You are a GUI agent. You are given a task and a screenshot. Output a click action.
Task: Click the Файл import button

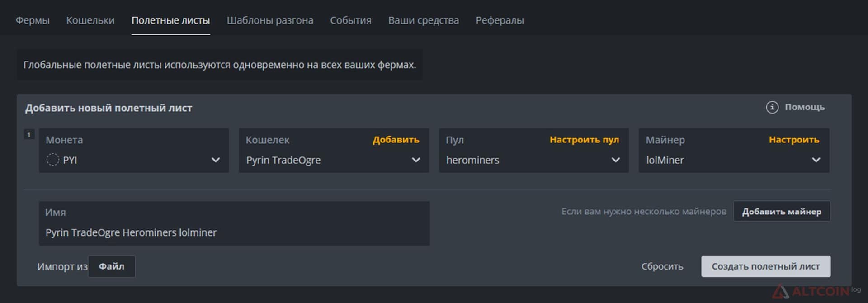click(112, 266)
